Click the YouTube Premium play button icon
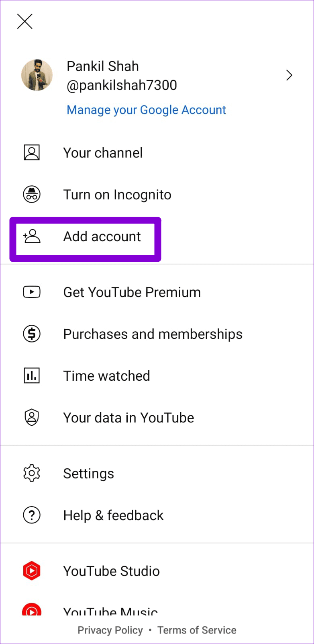 tap(32, 292)
